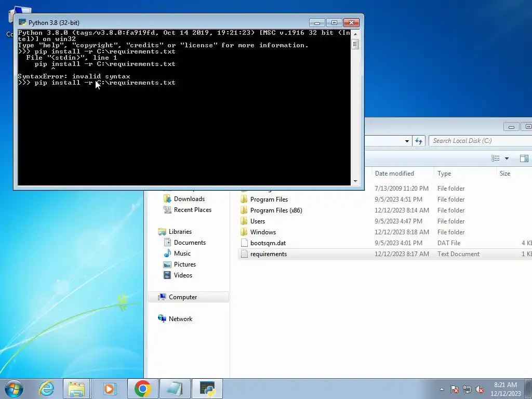Click the Change your view icon
The width and height of the screenshot is (532, 399).
point(495,158)
